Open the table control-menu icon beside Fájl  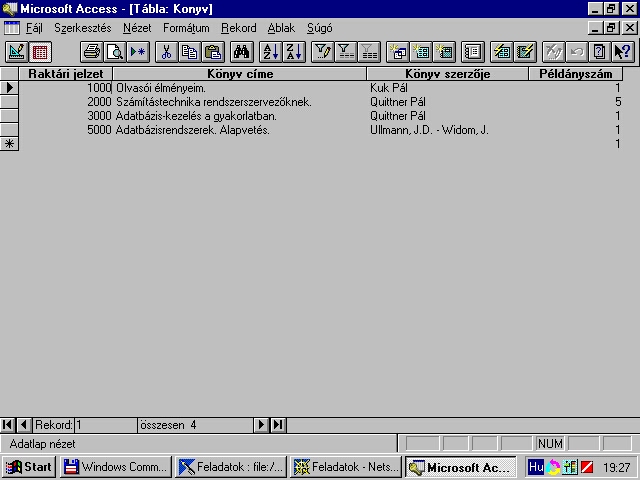click(x=11, y=28)
